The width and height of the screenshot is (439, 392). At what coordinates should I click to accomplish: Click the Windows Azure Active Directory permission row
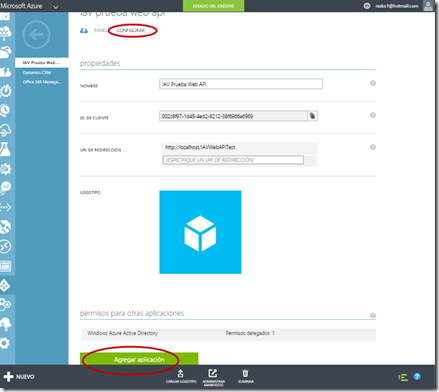point(228,334)
